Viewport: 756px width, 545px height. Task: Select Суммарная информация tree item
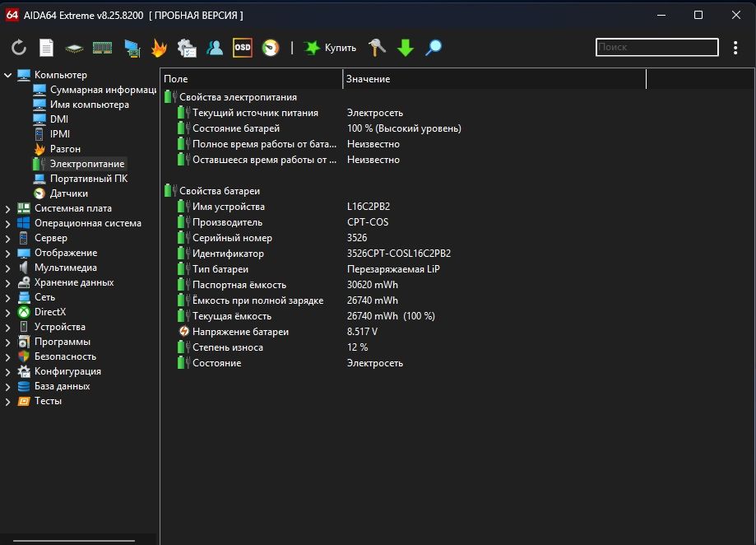[95, 90]
